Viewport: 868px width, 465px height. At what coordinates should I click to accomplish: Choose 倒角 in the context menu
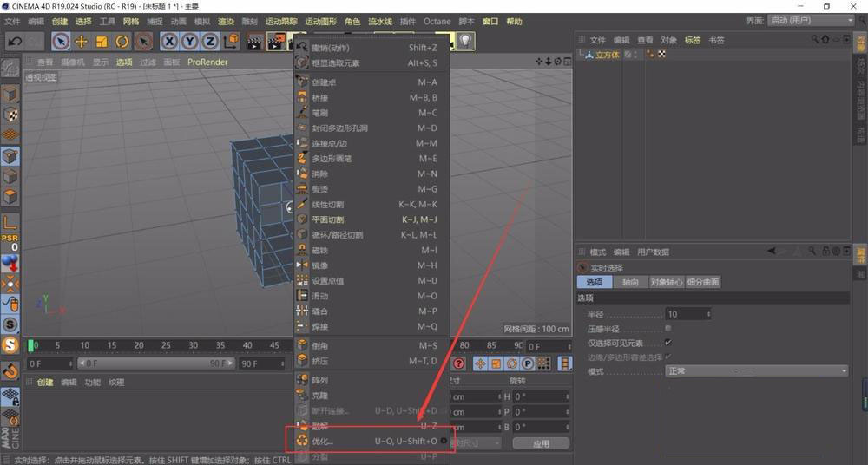372,345
